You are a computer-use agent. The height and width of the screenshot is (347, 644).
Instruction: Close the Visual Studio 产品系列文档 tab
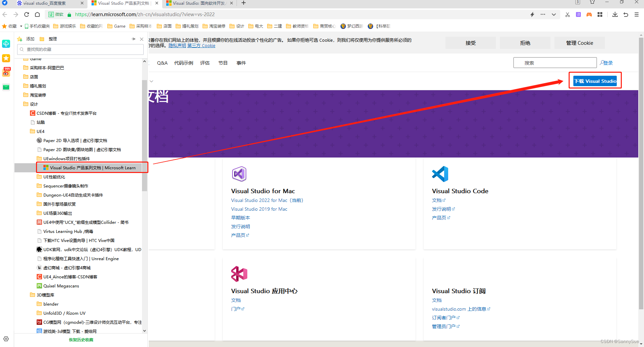coord(157,3)
